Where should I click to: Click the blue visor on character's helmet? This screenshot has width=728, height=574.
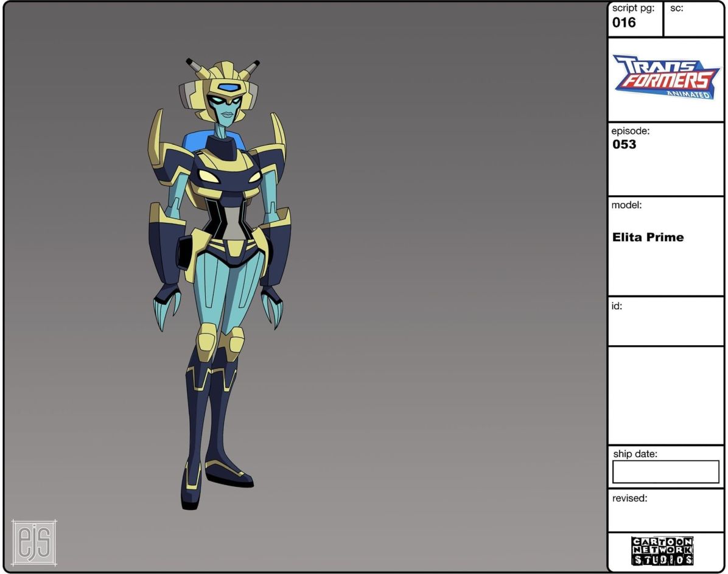228,88
